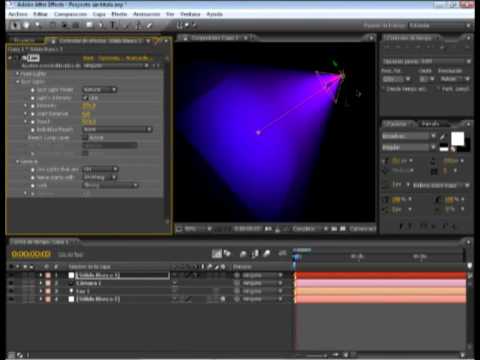Screen dimensions: 480x360
Task: Collapse the Spot Lights group
Action: [x=18, y=82]
